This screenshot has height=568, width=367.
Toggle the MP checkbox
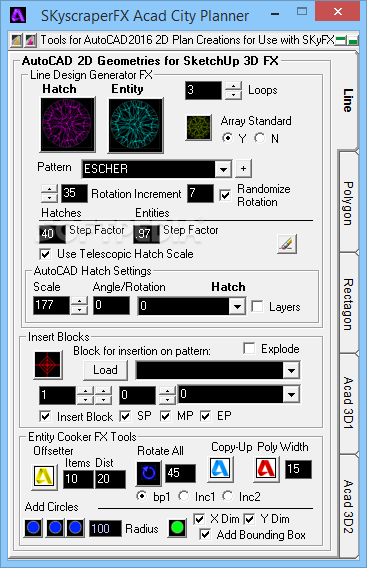pos(165,416)
